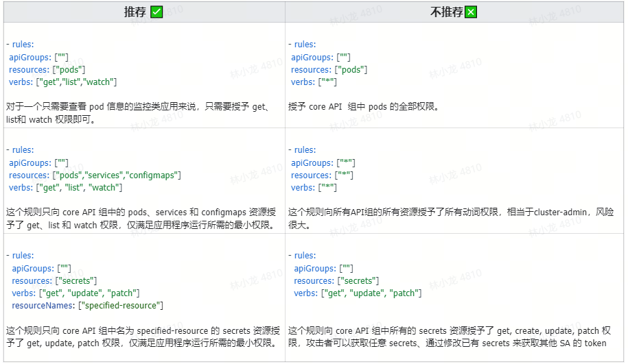Click resources: ["secrets"] in the 推荐 column

pos(54,281)
